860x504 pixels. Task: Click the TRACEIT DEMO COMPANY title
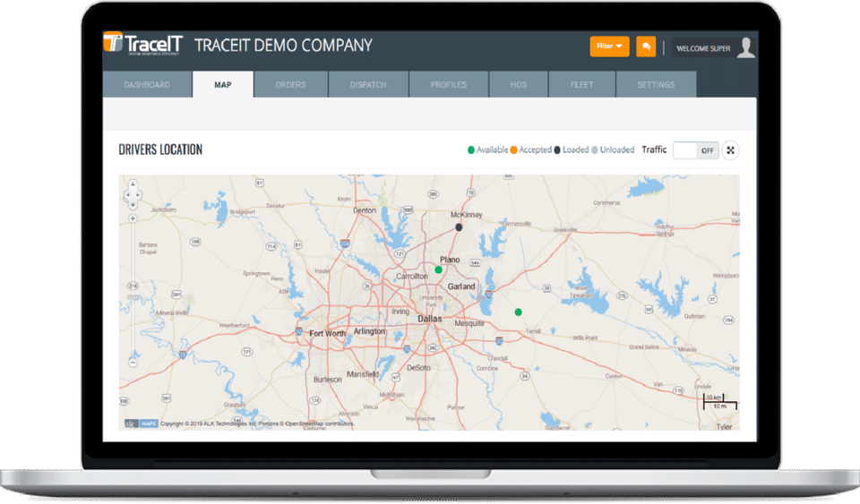(283, 46)
